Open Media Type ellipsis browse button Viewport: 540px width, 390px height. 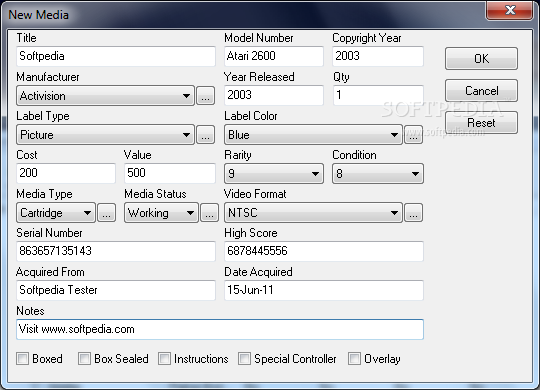click(x=107, y=213)
